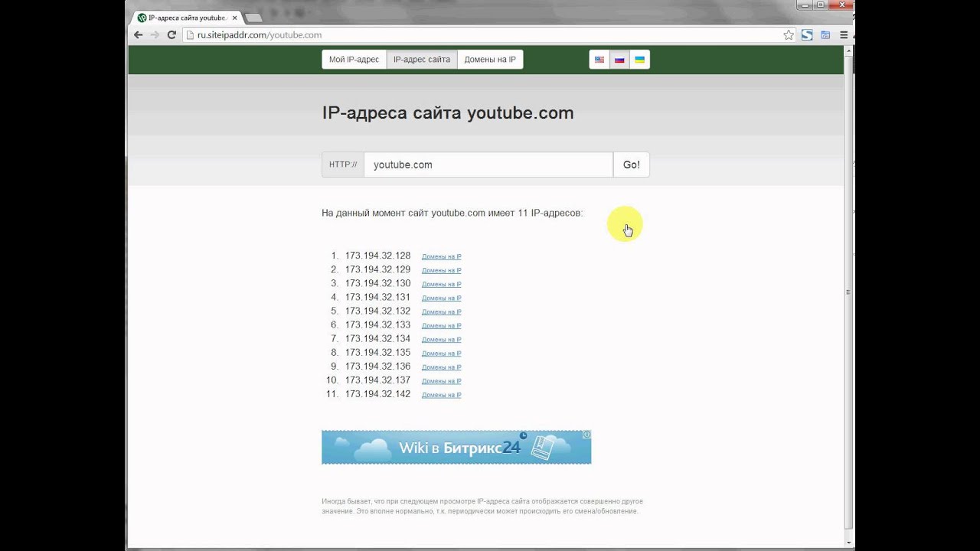Go back with the browser back arrow
The width and height of the screenshot is (980, 551).
click(x=139, y=35)
